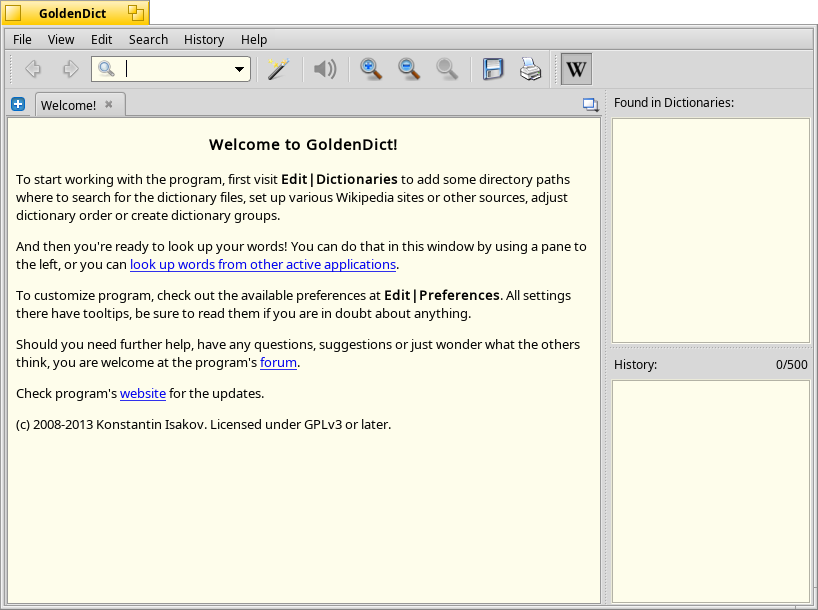
Task: Click the magic wand scan popup icon
Action: pyautogui.click(x=278, y=69)
